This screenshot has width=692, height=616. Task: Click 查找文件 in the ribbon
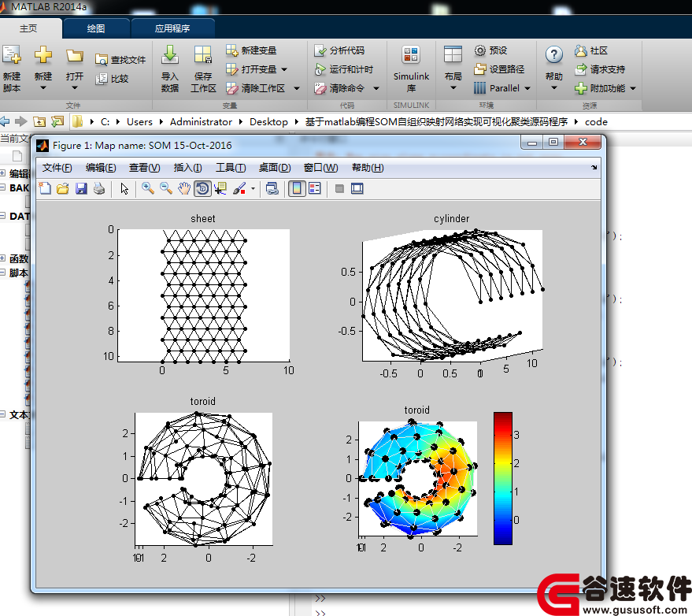120,60
